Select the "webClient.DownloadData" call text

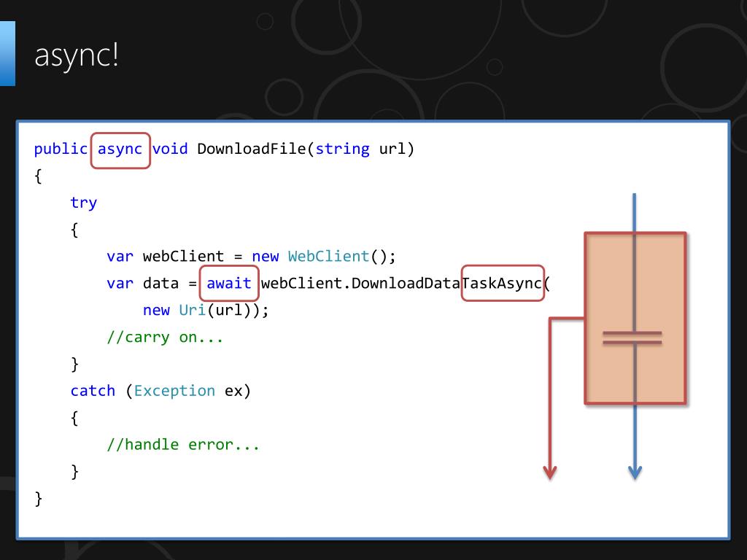click(360, 284)
